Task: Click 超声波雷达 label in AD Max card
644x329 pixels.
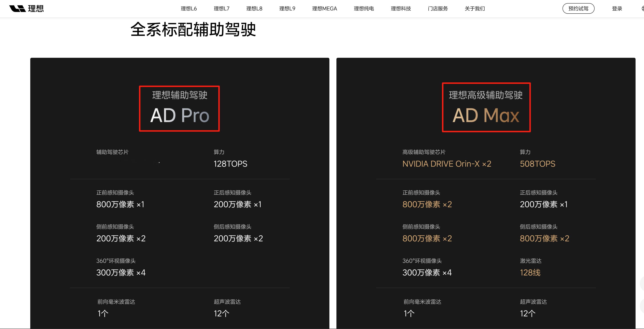Action: point(533,302)
